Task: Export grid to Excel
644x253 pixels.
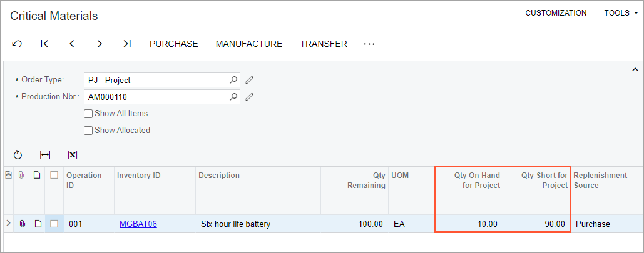Action: pyautogui.click(x=72, y=155)
